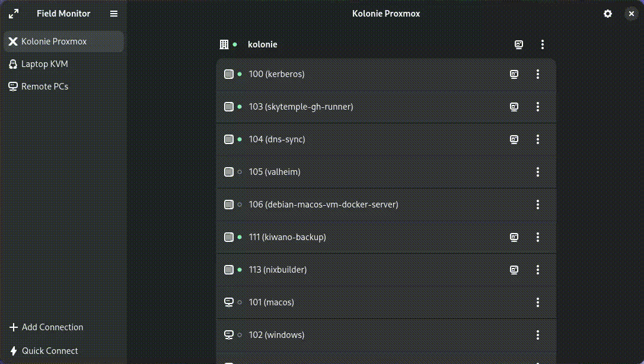Screen dimensions: 644x364
Task: Open Remote PCs connection group
Action: pyautogui.click(x=44, y=87)
